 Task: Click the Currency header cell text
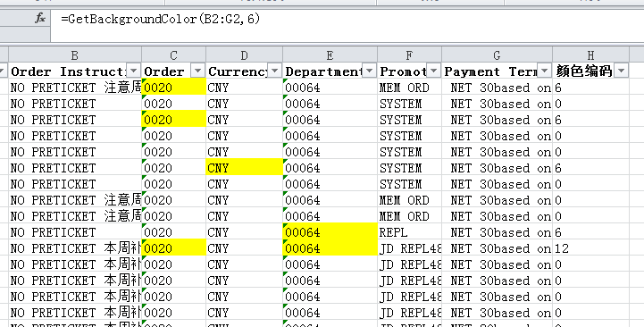[x=238, y=71]
